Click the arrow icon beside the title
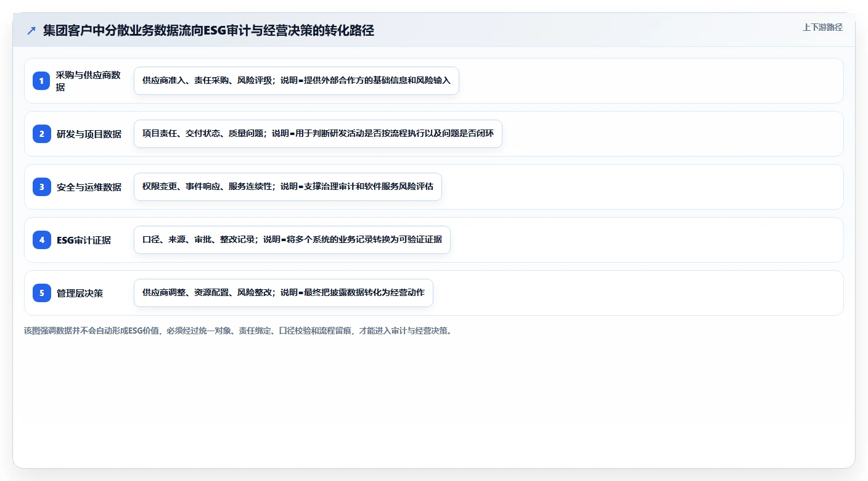The height and width of the screenshot is (481, 868). tap(31, 31)
